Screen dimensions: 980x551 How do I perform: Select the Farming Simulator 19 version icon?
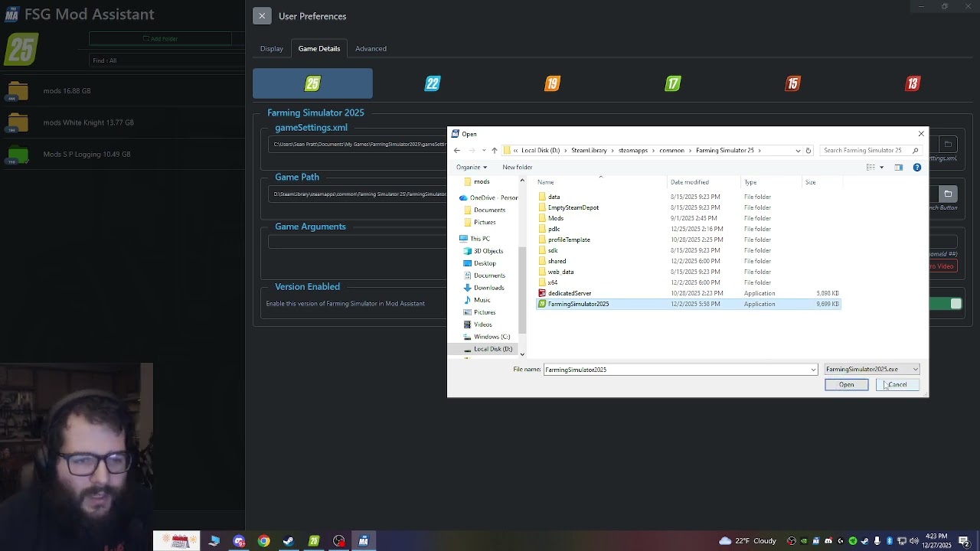[553, 83]
